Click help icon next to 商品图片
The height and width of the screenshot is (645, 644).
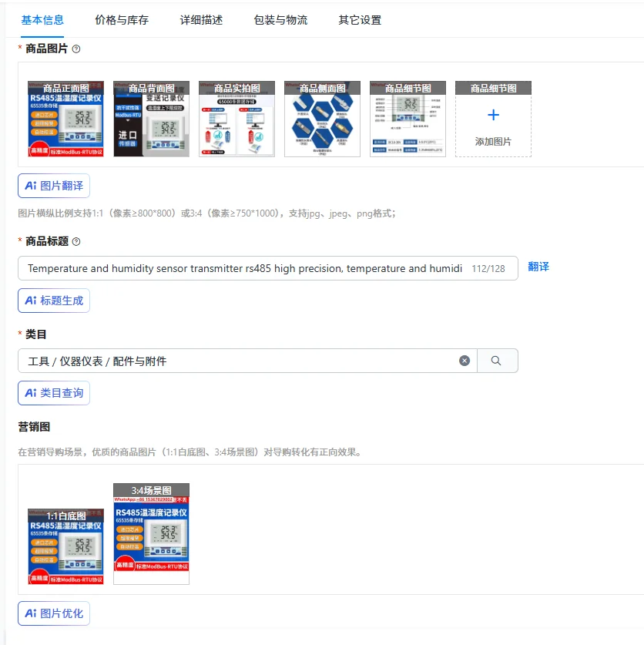point(76,49)
